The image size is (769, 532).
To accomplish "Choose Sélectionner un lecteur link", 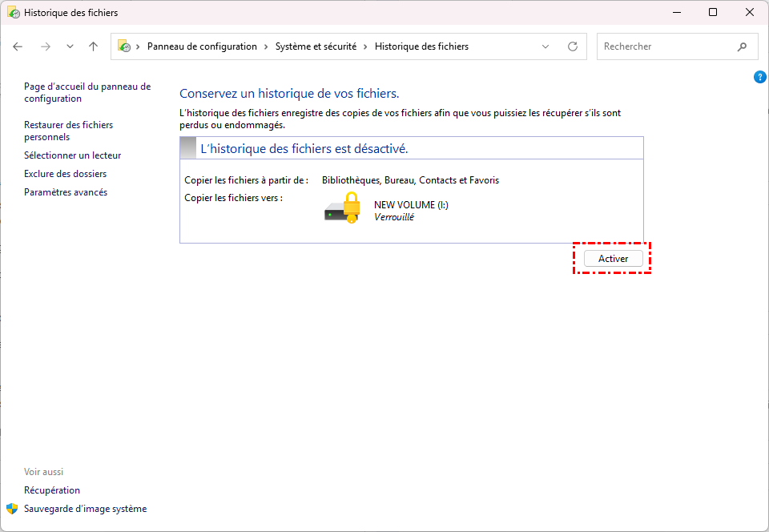I will pos(73,155).
